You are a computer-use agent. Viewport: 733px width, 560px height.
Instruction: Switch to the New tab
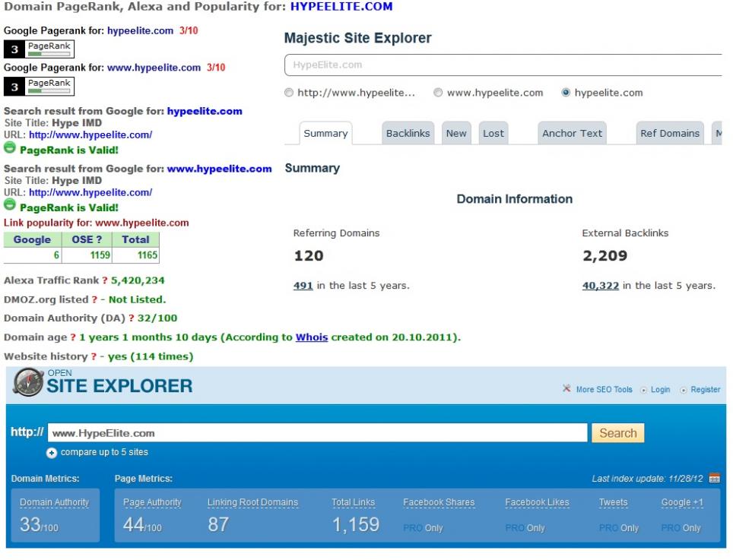tap(456, 134)
